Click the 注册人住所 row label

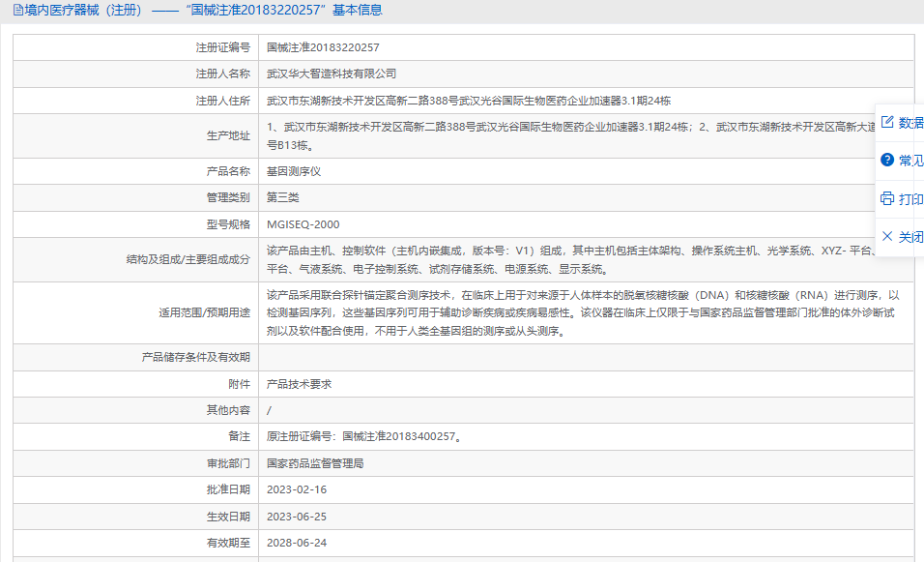tap(222, 101)
